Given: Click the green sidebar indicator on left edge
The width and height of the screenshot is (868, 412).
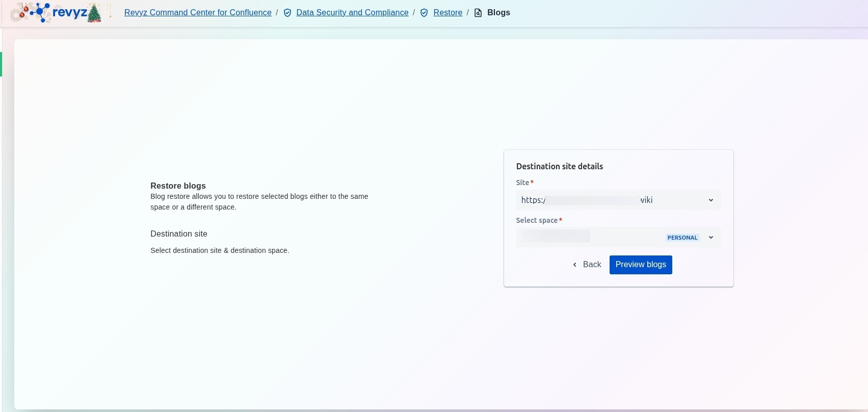Looking at the screenshot, I should click(x=1, y=64).
